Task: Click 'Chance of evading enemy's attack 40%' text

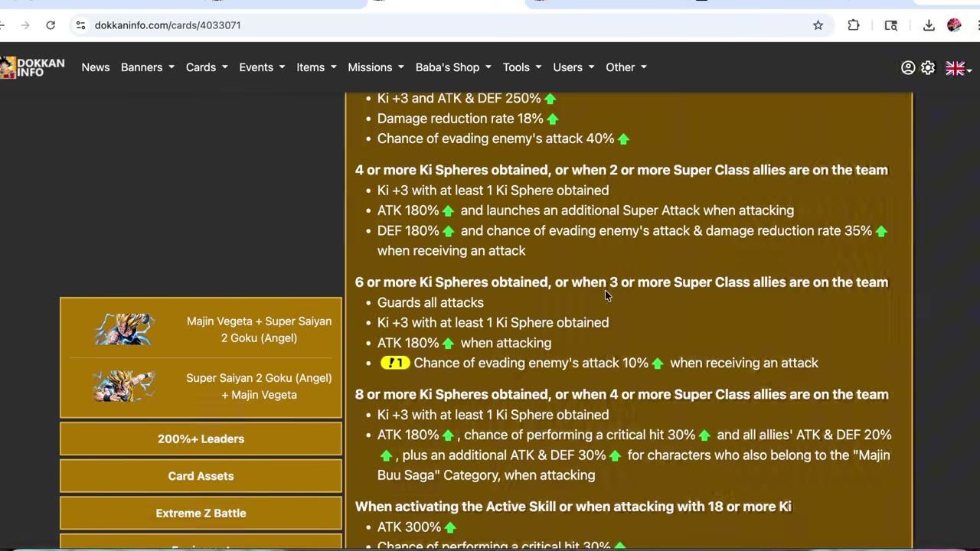Action: click(495, 139)
